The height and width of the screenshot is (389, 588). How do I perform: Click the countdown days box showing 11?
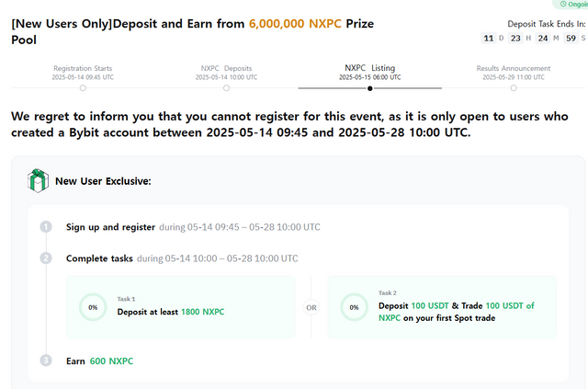coord(489,38)
